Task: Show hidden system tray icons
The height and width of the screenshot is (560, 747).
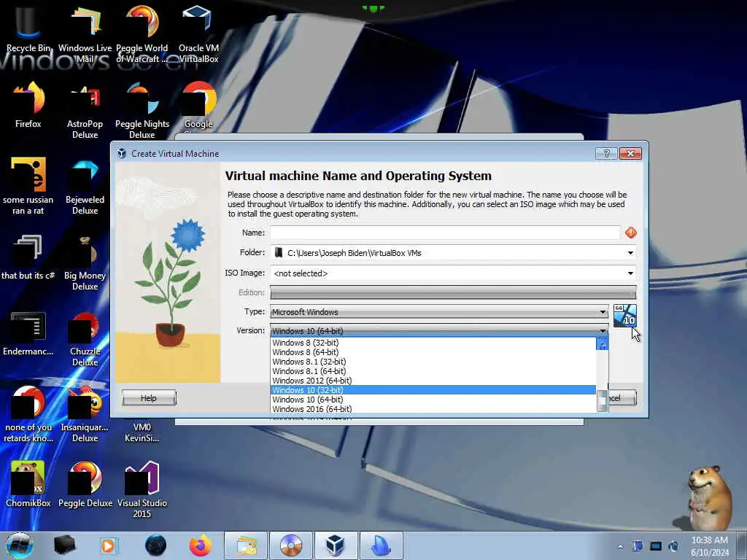Action: pos(620,546)
